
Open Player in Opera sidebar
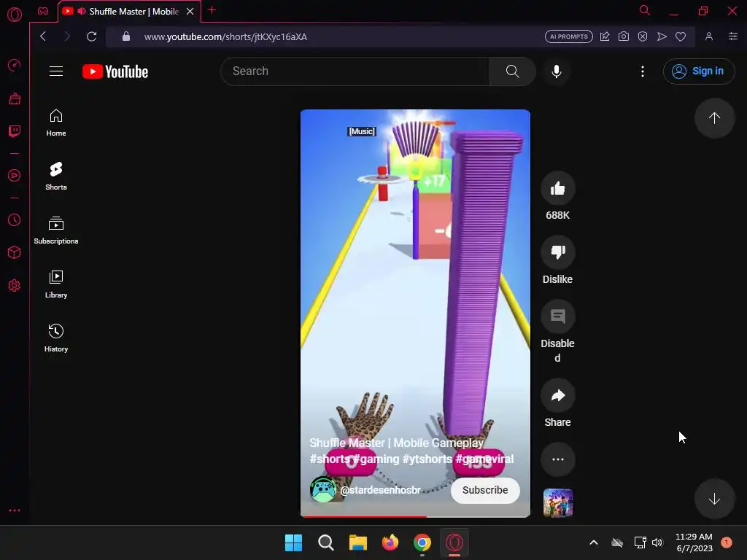[15, 175]
